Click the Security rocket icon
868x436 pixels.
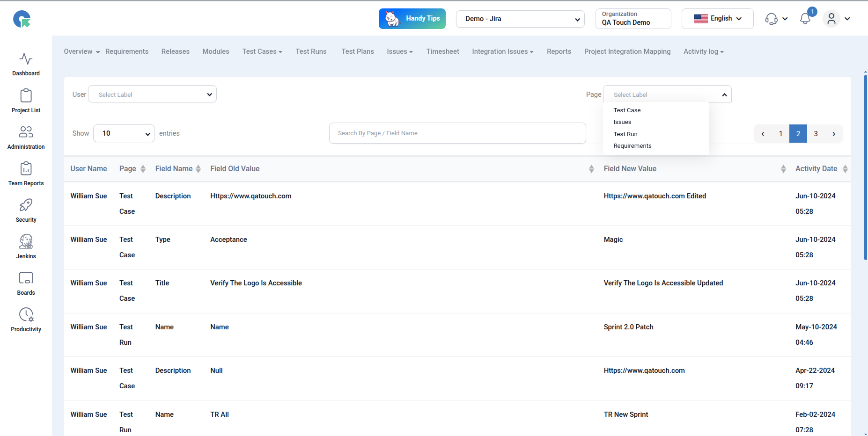point(26,205)
